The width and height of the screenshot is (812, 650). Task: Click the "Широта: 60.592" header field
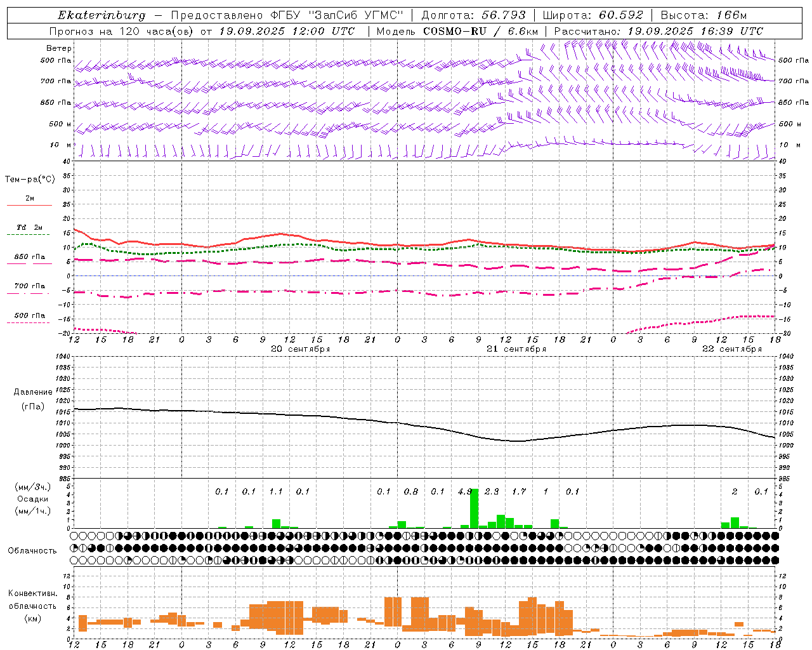593,15
